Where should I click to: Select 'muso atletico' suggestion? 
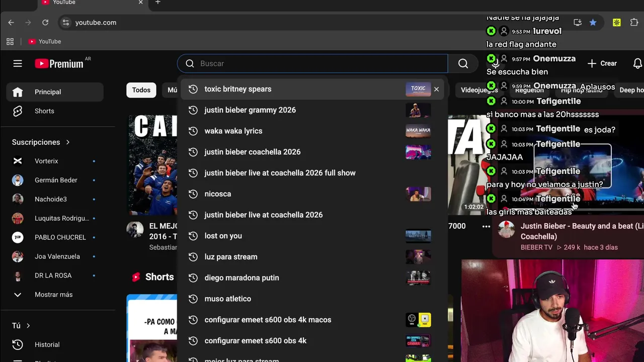312,299
